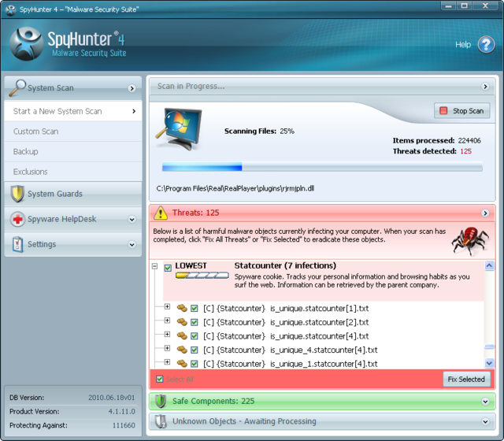504x441 pixels.
Task: Click the Product Version value 4.1.11.0
Action: tap(122, 411)
